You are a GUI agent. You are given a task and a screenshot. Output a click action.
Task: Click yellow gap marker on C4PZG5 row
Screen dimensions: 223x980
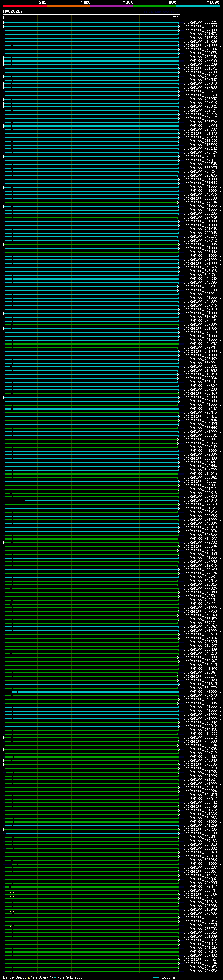tap(11, 926)
